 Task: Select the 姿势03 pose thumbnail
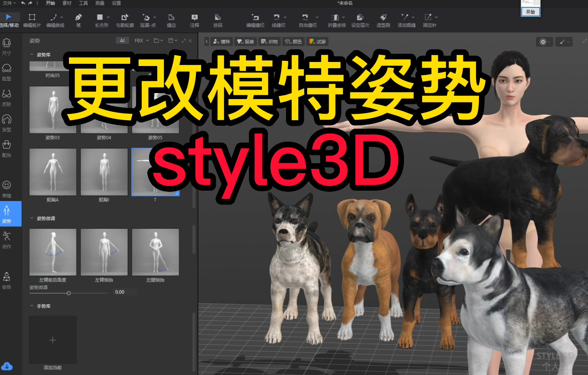[x=53, y=110]
